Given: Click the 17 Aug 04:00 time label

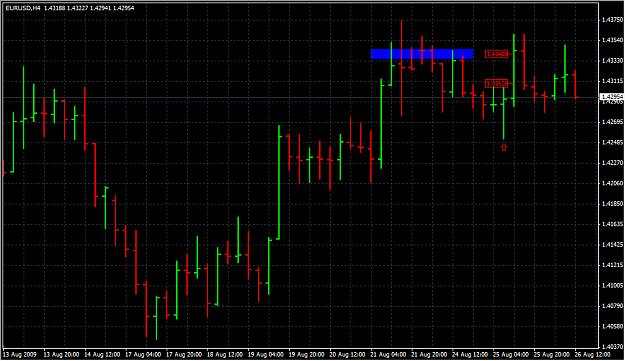Looking at the screenshot, I should (x=143, y=354).
